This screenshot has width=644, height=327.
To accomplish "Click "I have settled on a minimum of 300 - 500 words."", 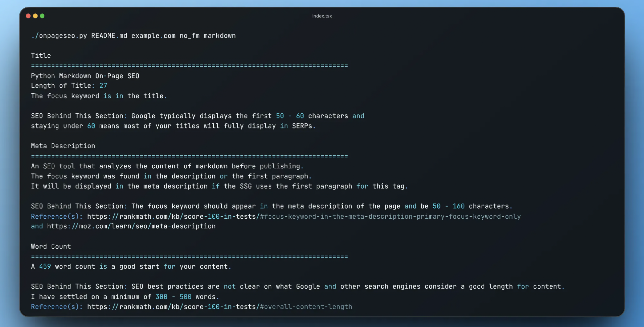I will click(125, 297).
